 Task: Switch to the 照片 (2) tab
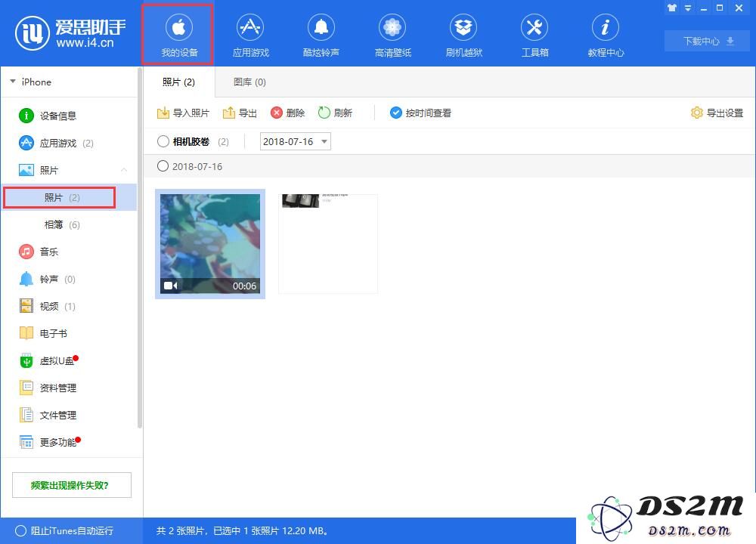179,82
